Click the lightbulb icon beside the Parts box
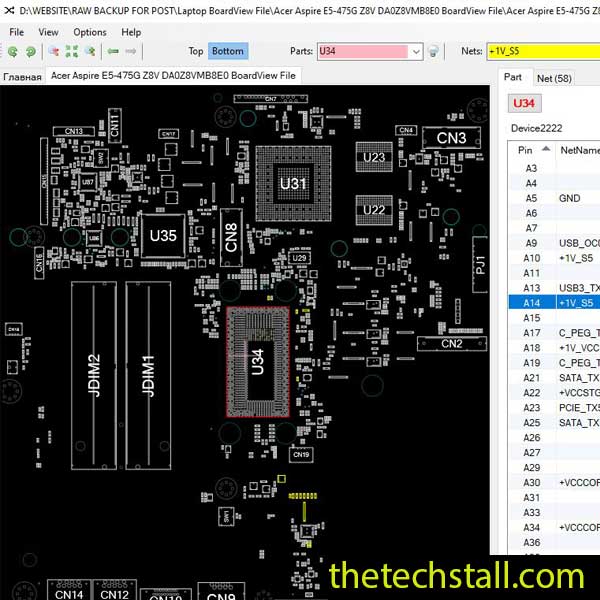Image resolution: width=600 pixels, height=600 pixels. (434, 51)
